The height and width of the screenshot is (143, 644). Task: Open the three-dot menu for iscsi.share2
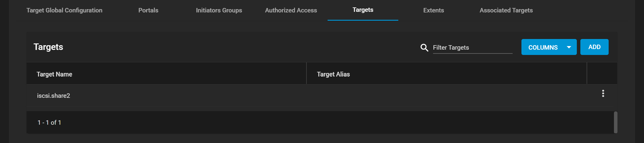[x=603, y=93]
